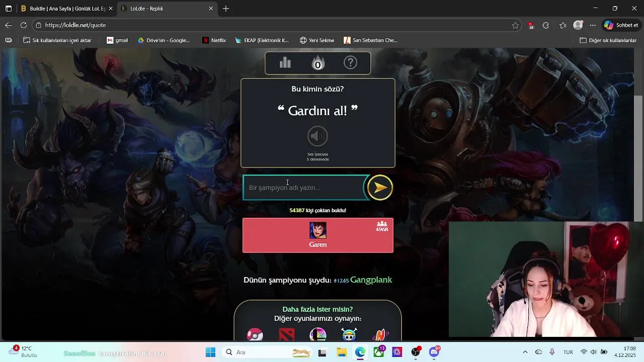Image resolution: width=644 pixels, height=362 pixels.
Task: Open the OneDrive cloud tray icon
Action: [x=538, y=352]
